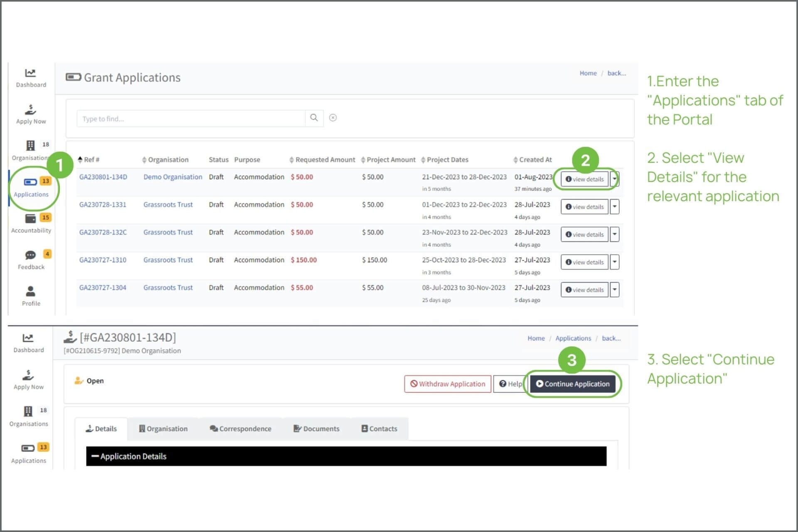Click back... breadcrumb in Grant Applications header
The image size is (798, 532).
(x=617, y=73)
